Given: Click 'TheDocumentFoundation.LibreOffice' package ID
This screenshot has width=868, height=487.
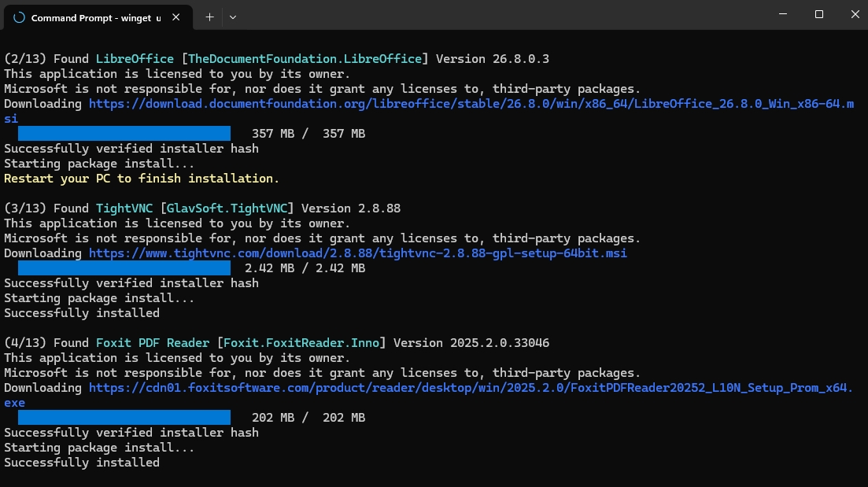Looking at the screenshot, I should [305, 59].
